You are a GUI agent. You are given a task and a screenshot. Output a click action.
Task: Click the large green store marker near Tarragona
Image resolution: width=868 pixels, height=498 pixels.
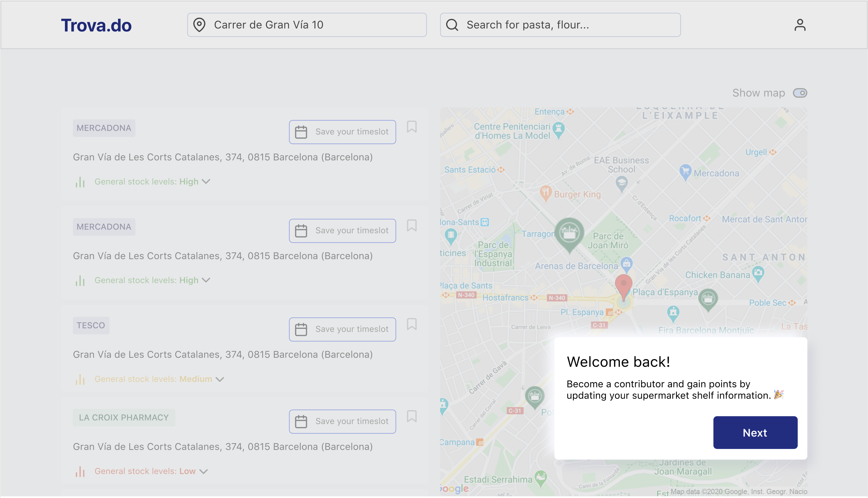click(569, 235)
